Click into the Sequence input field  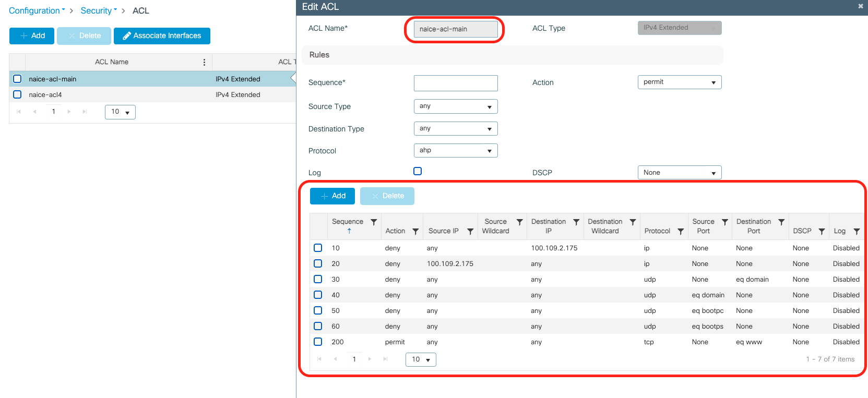click(x=455, y=83)
